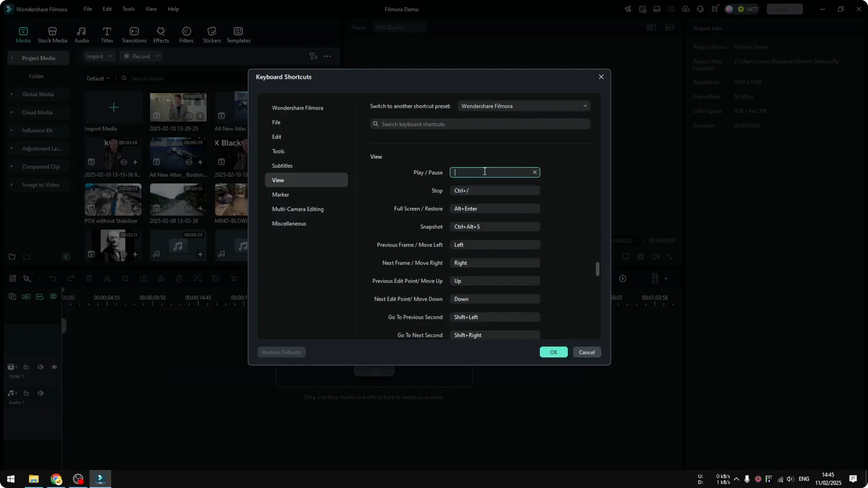
Task: Select the Audio panel icon
Action: pos(81,34)
